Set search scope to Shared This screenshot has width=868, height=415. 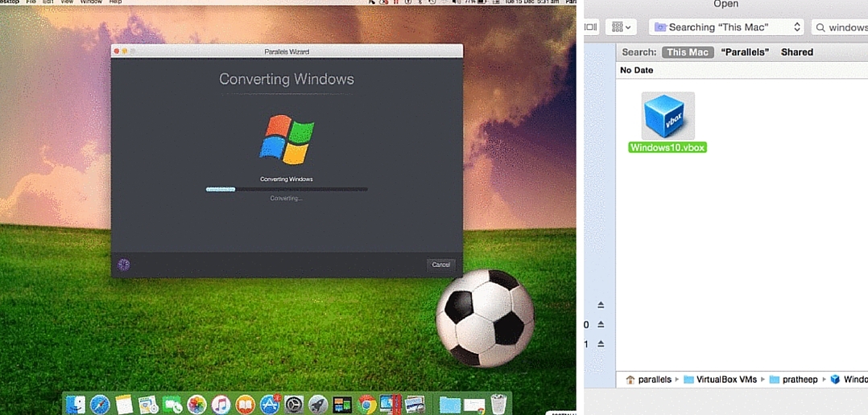[x=797, y=52]
